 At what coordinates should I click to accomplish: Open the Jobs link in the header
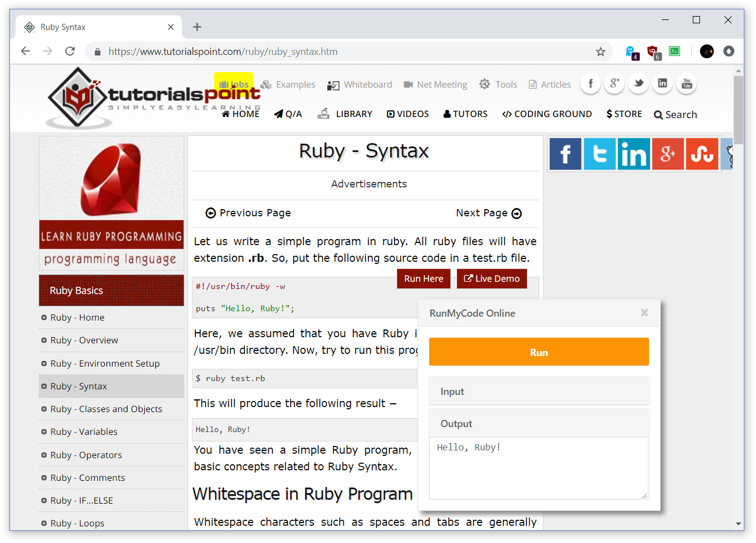tap(234, 84)
